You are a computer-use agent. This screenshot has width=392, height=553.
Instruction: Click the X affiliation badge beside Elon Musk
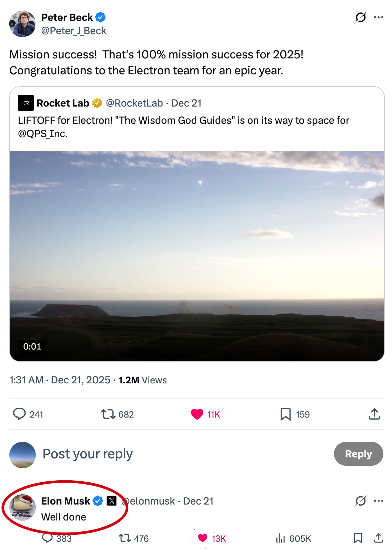coord(112,501)
